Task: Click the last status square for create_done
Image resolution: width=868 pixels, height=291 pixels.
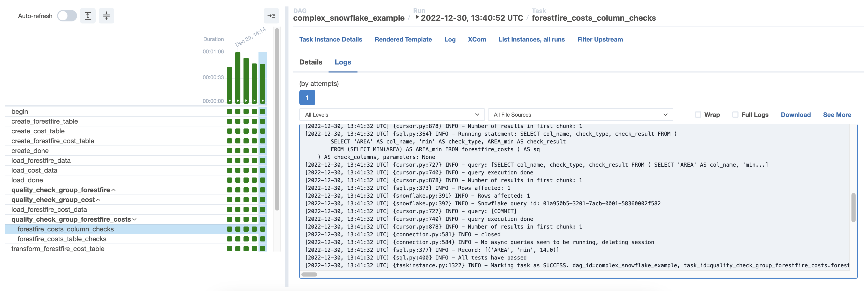Action: click(262, 151)
